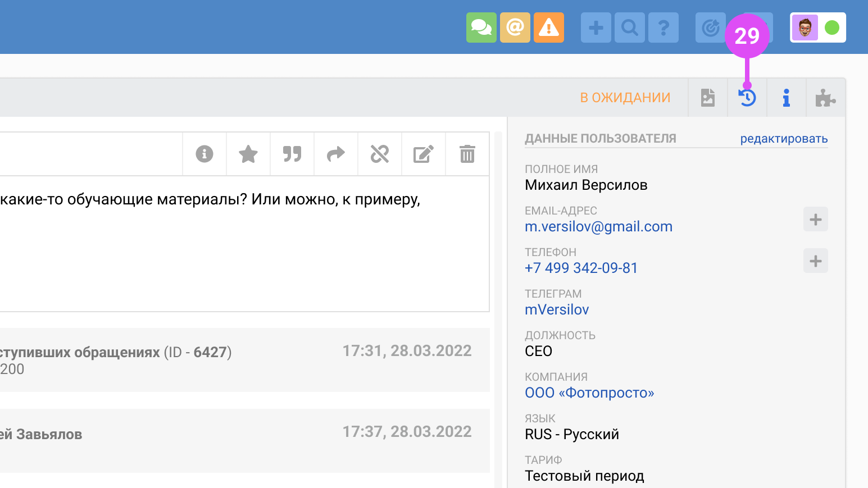This screenshot has width=868, height=488.
Task: Click the orange @ mentions icon
Action: (x=515, y=28)
